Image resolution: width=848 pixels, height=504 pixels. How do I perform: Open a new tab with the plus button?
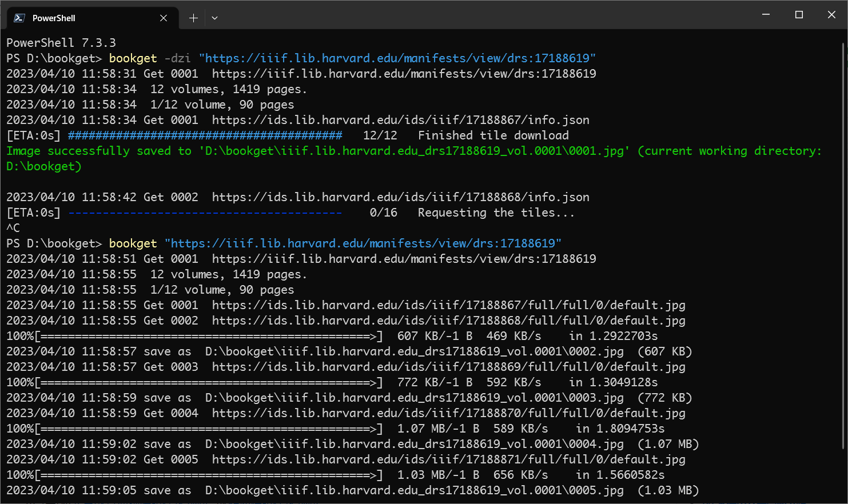193,18
